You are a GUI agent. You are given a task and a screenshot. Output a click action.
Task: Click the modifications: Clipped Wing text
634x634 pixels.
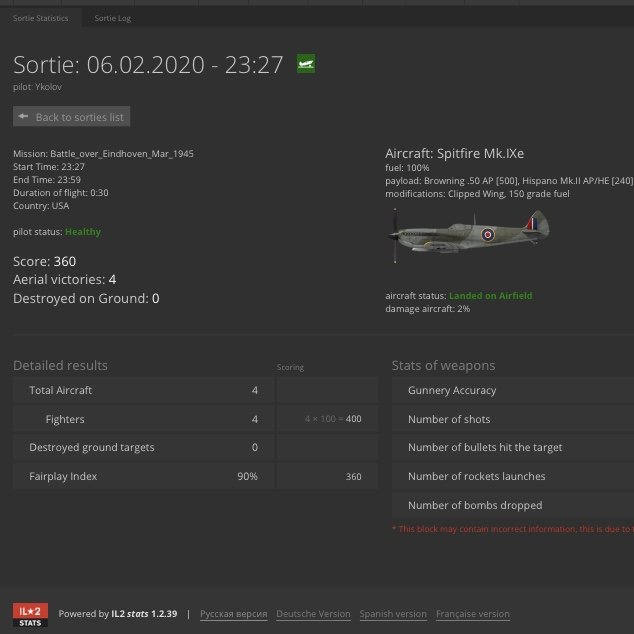coord(477,194)
